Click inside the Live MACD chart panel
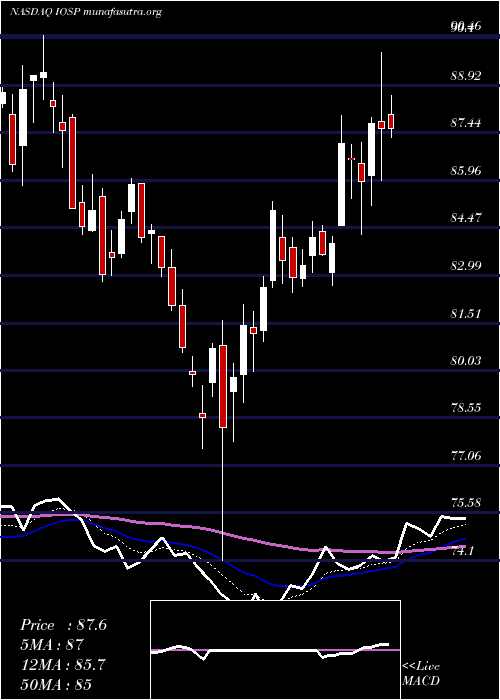The width and height of the screenshot is (500, 700). 275,650
